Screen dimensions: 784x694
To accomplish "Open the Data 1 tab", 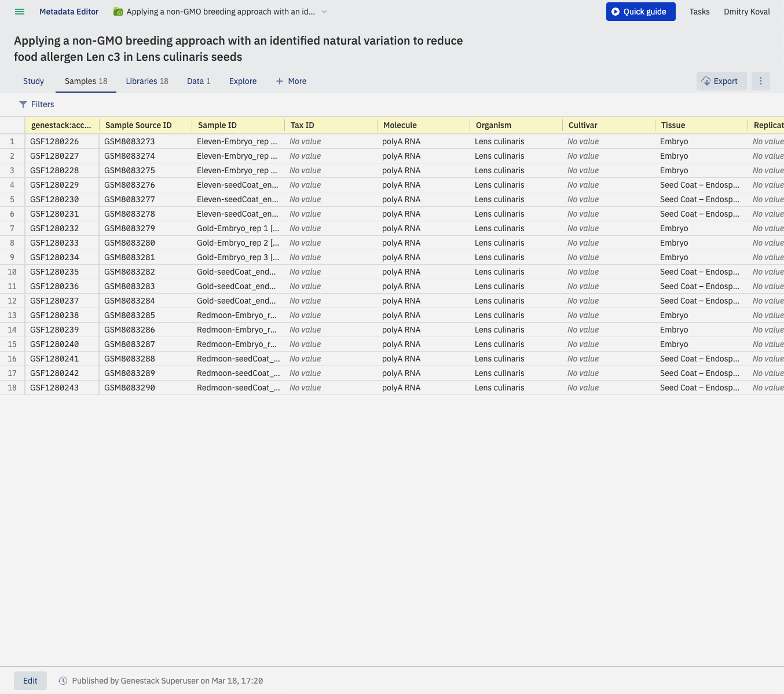I will pos(199,81).
